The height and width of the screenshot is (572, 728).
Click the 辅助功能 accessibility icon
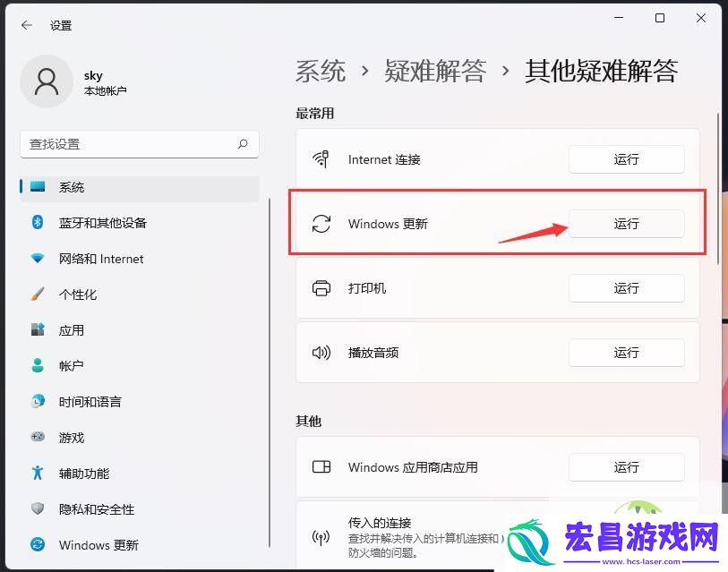pos(38,473)
